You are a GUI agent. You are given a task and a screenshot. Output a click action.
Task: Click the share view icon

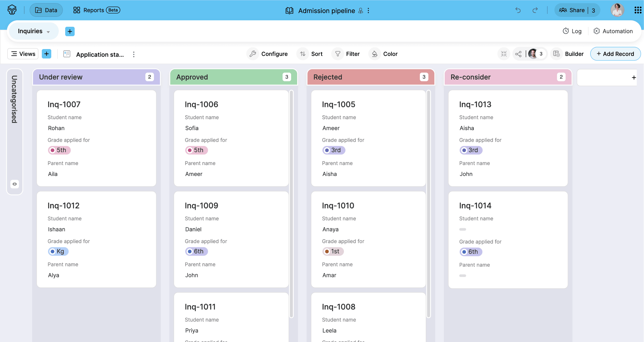click(518, 54)
